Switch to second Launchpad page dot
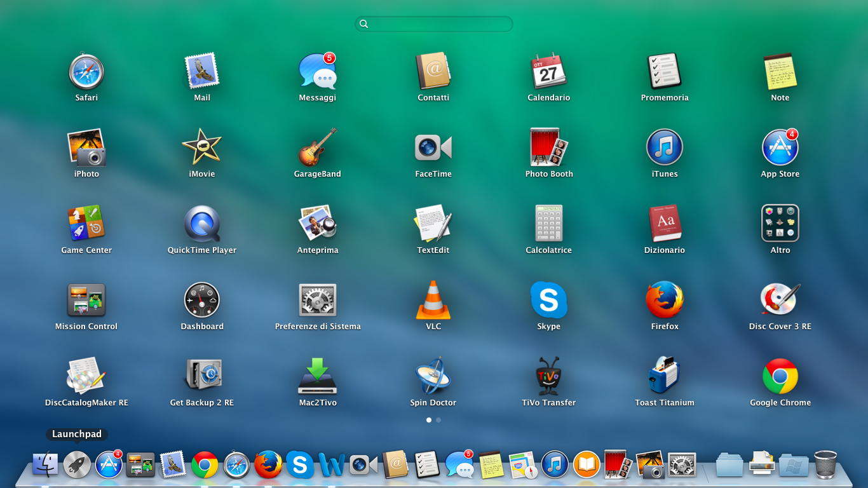 (x=438, y=420)
